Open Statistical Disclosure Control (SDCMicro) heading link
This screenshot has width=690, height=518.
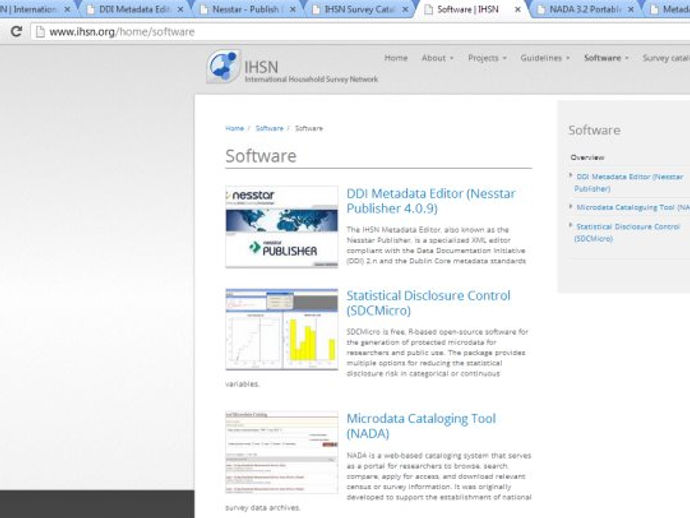tap(428, 303)
